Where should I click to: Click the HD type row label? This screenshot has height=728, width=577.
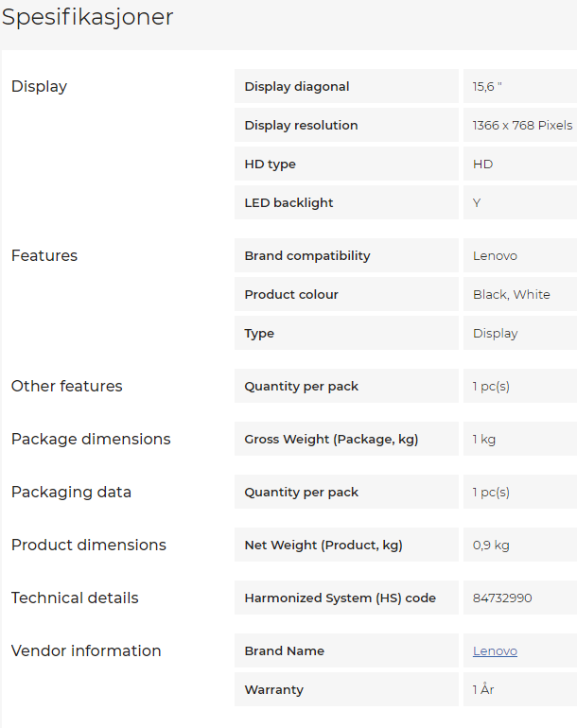click(270, 165)
